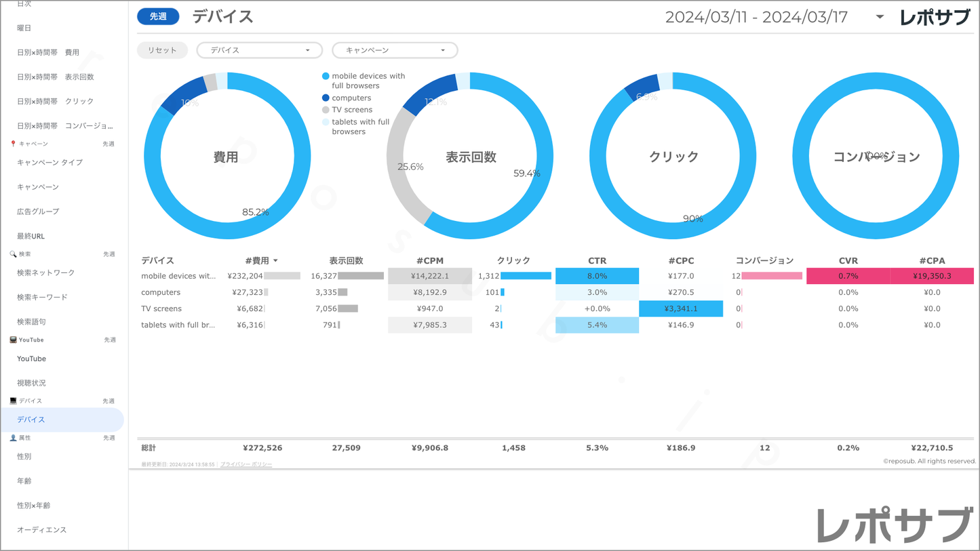
Task: Go to the 広告グループ sidebar page
Action: tap(38, 211)
